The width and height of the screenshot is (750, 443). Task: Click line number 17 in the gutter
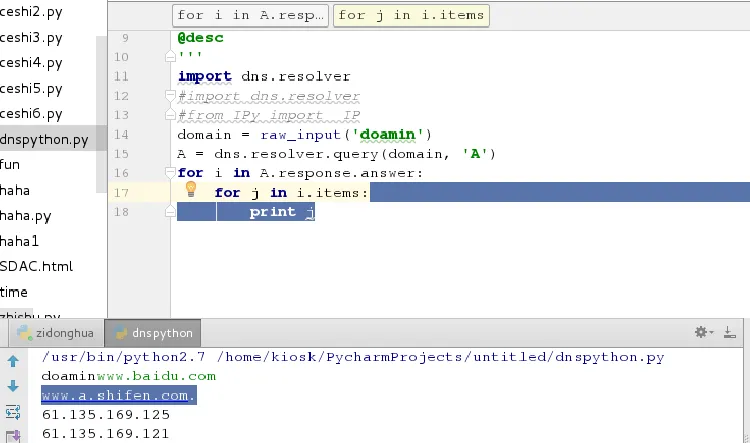coord(121,192)
